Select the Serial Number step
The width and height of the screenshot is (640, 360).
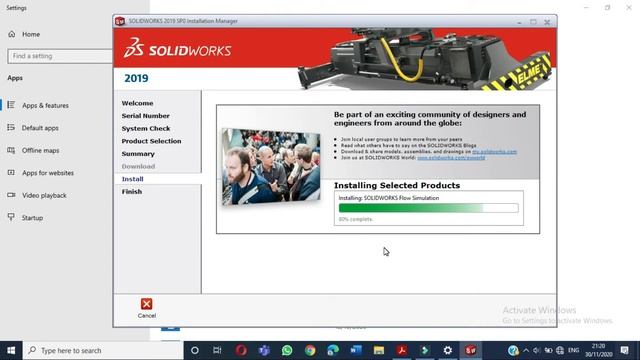pos(145,116)
